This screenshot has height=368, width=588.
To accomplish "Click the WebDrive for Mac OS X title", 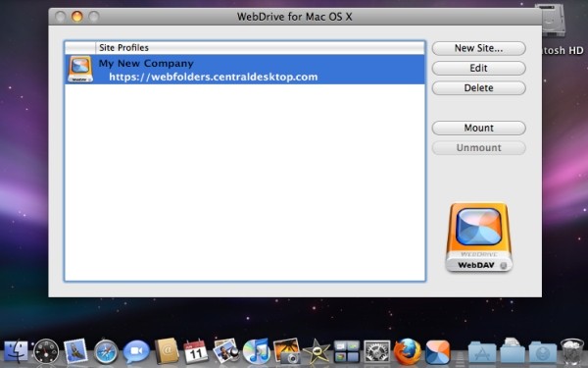I will point(294,17).
